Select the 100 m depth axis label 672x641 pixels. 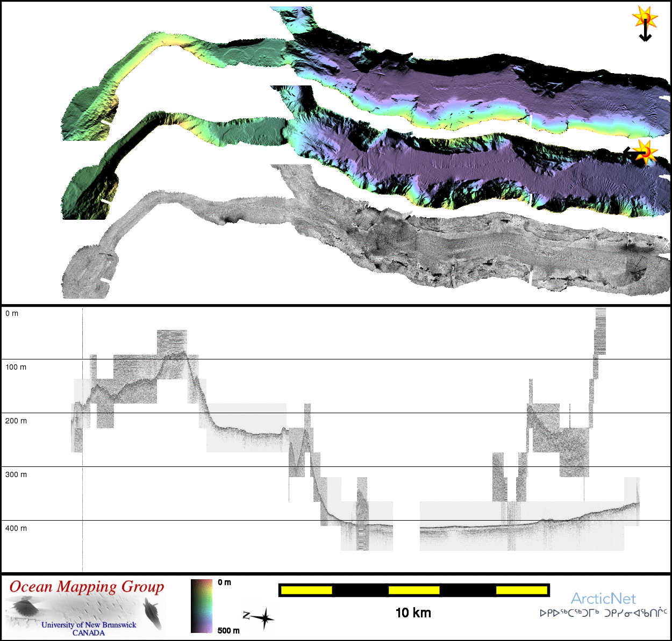pos(16,367)
